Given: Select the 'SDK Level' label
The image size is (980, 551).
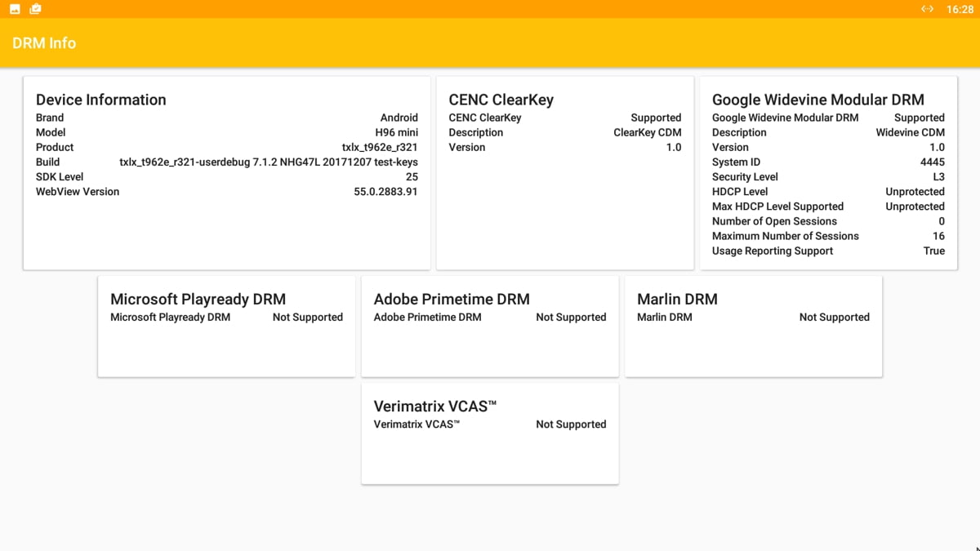Looking at the screenshot, I should pyautogui.click(x=60, y=176).
